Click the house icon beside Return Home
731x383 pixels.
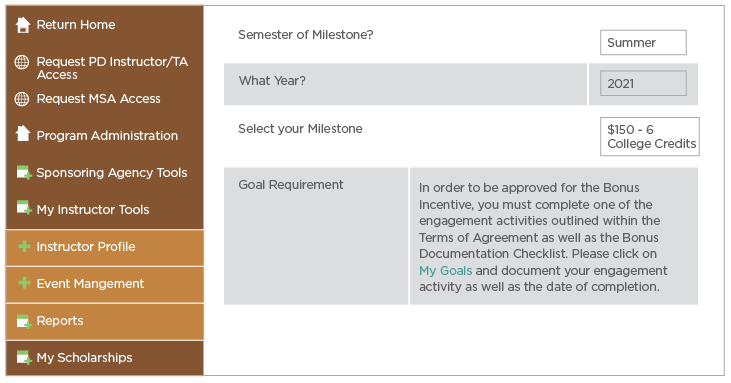point(22,25)
